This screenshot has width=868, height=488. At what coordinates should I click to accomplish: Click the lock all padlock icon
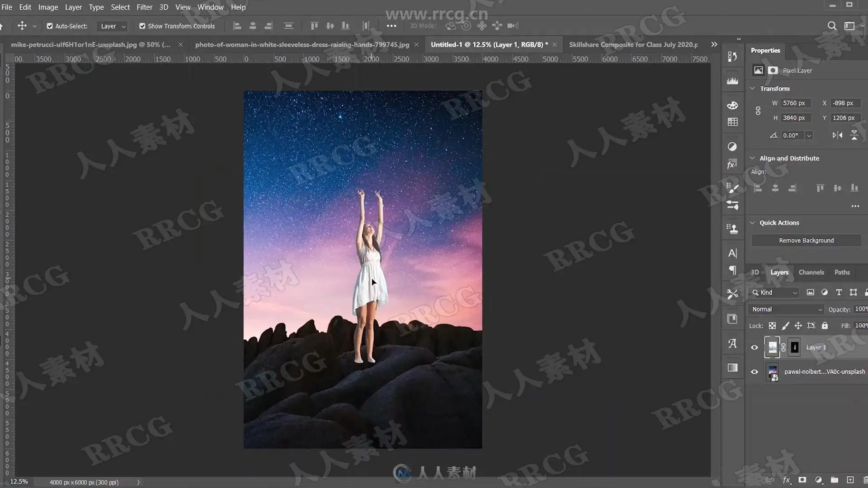pyautogui.click(x=825, y=326)
